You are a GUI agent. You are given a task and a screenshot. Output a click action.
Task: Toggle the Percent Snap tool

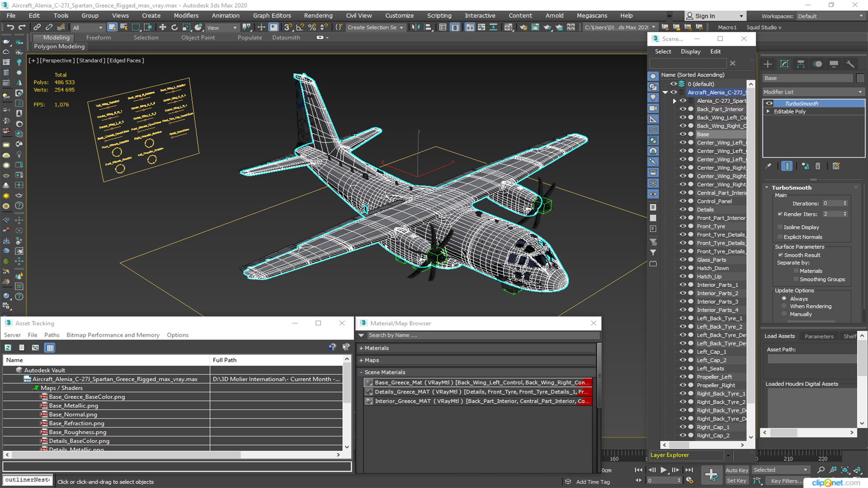click(x=311, y=28)
